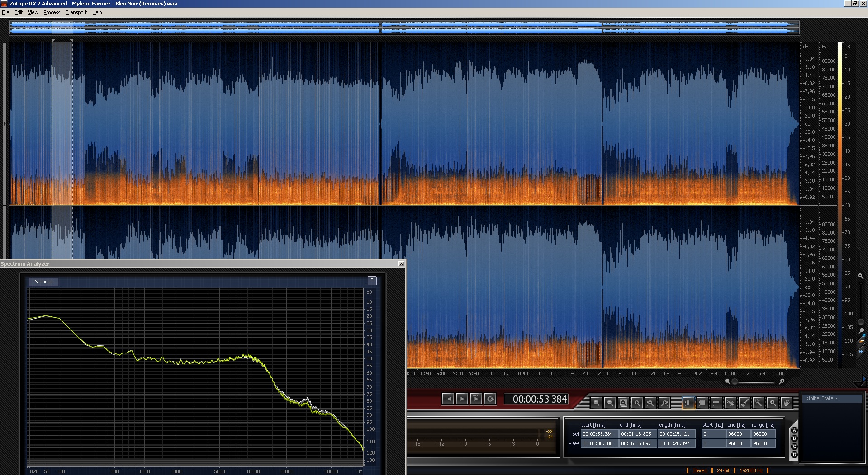Screen dimensions: 868x475
Task: Click zoom out magnifier left of horizontal slider
Action: coord(727,381)
